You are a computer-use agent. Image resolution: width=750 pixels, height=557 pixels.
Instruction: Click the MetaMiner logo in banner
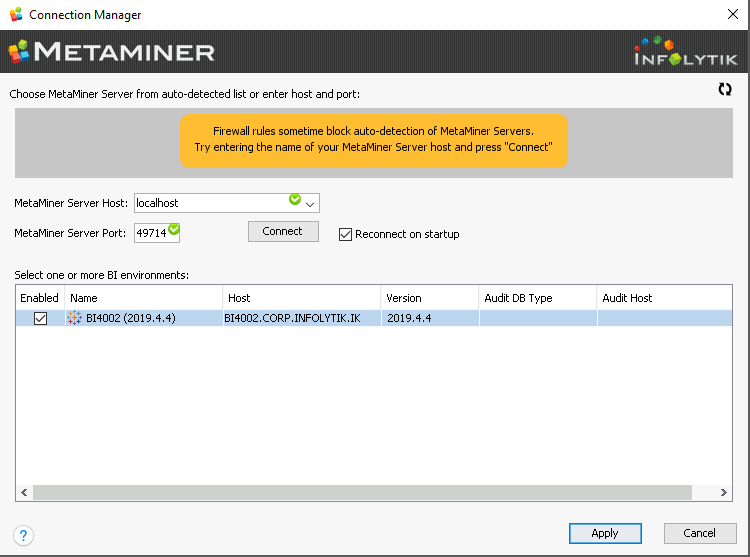click(112, 52)
